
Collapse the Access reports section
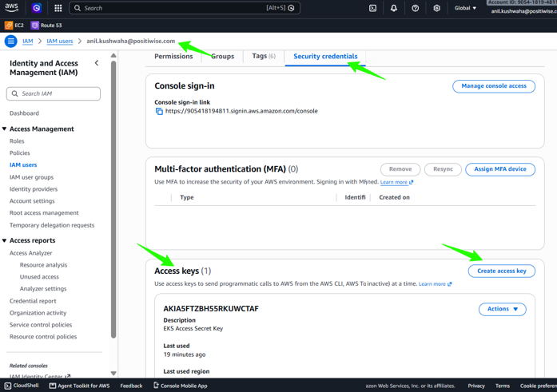tap(4, 240)
